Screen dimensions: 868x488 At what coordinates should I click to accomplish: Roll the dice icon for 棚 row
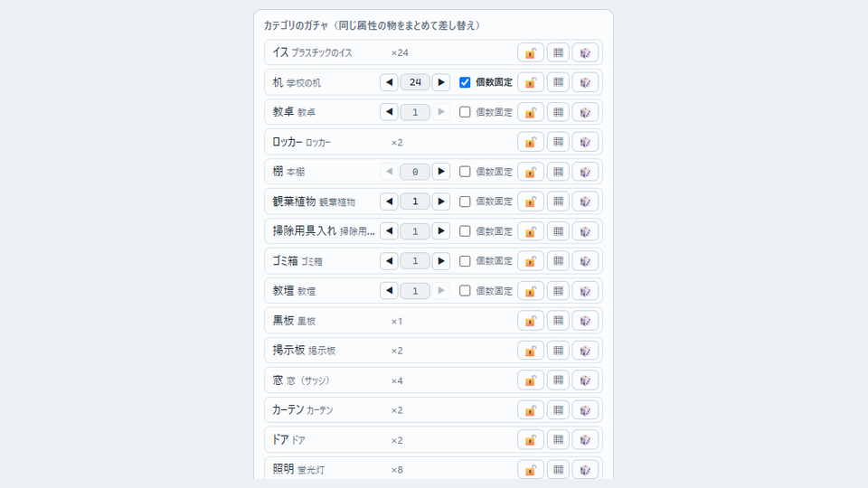(585, 172)
